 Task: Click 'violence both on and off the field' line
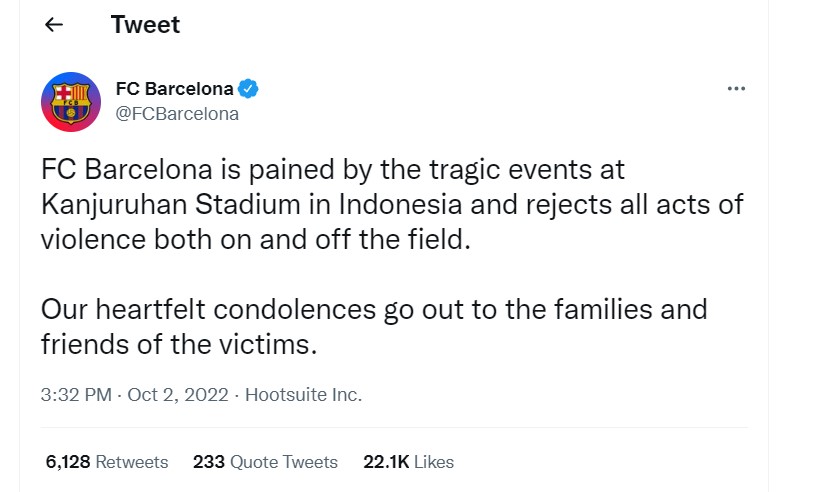(x=256, y=240)
